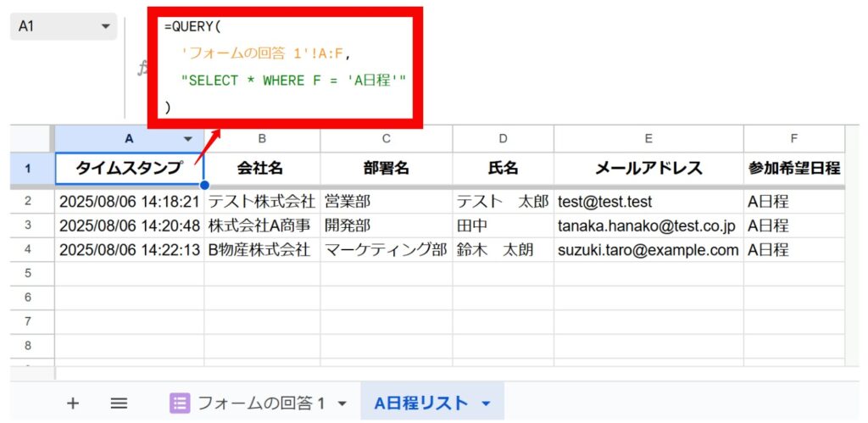The width and height of the screenshot is (868, 423).
Task: Click the fill handle on cell A1
Action: [x=203, y=185]
